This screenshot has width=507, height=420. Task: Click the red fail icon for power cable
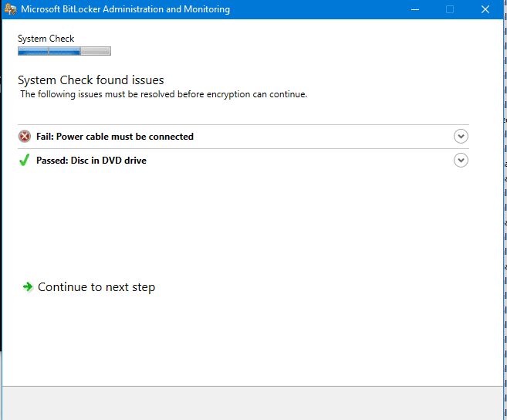25,137
